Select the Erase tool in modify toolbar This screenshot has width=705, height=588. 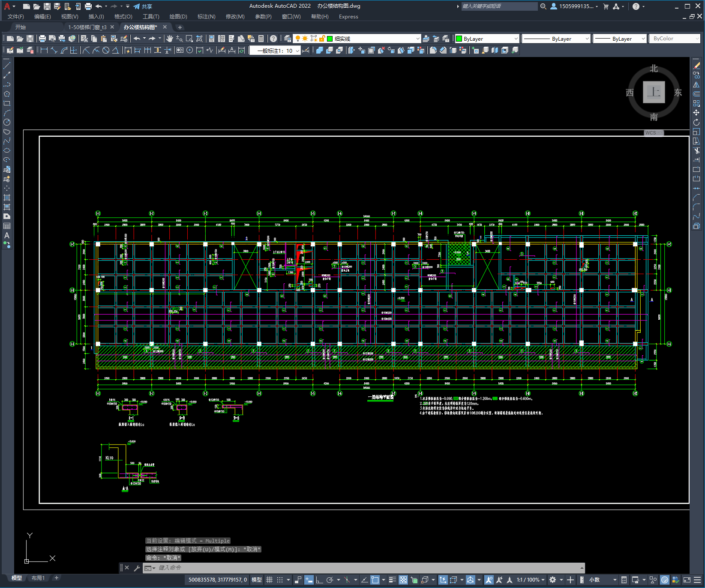tap(696, 66)
